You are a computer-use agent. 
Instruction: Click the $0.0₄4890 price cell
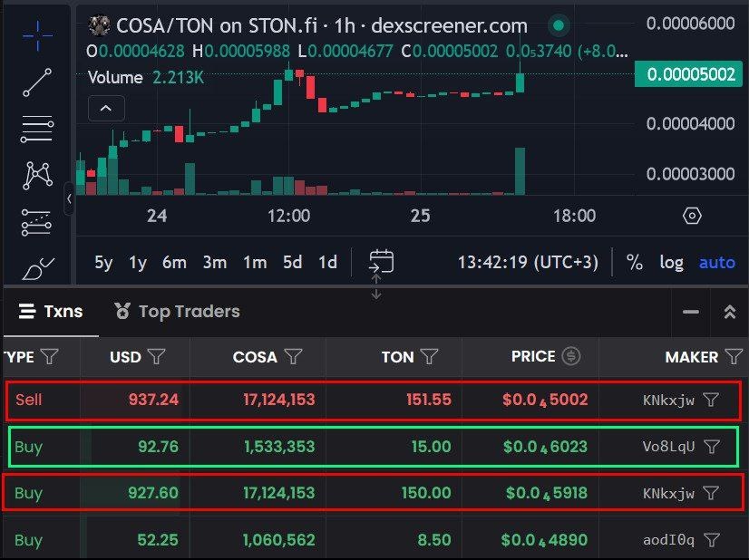click(x=544, y=540)
